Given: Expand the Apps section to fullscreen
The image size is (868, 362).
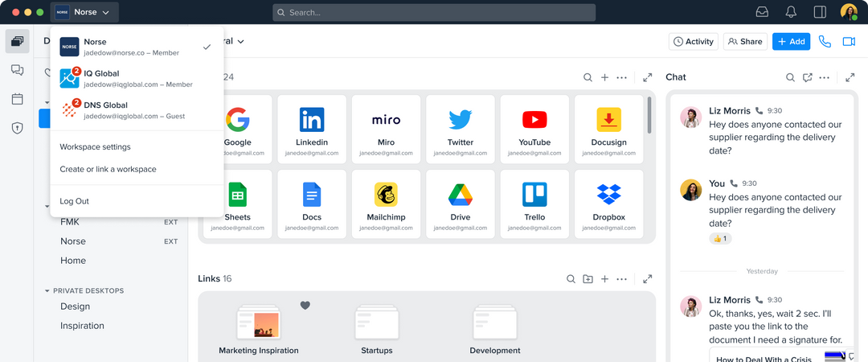Looking at the screenshot, I should tap(647, 77).
